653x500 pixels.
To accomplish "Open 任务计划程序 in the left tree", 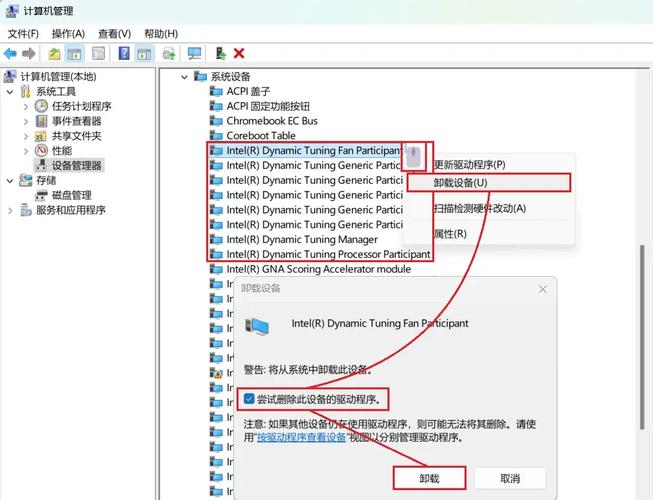I will (80, 106).
